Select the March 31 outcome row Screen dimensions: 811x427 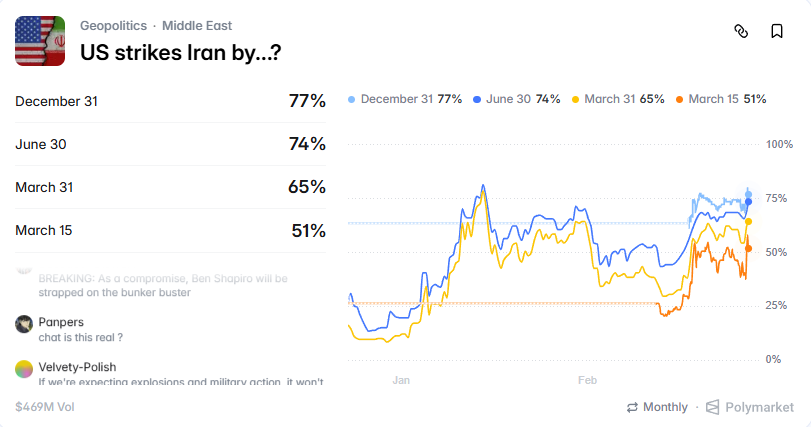coord(170,187)
